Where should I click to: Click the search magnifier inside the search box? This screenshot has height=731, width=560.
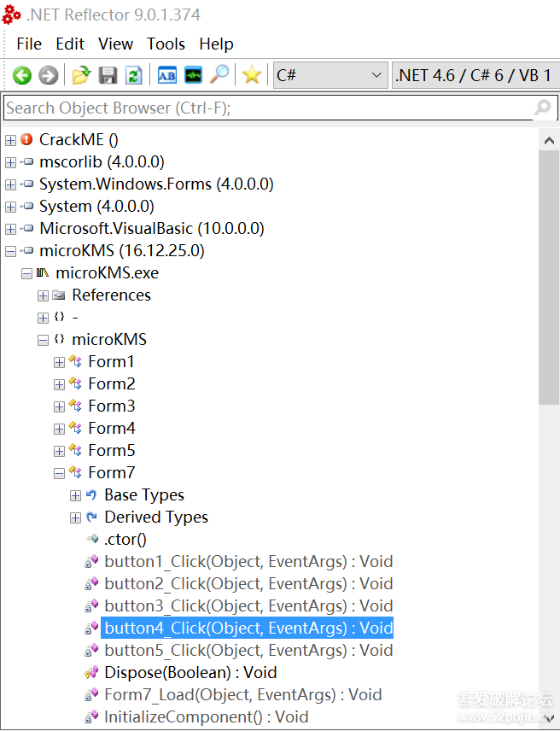[x=543, y=108]
